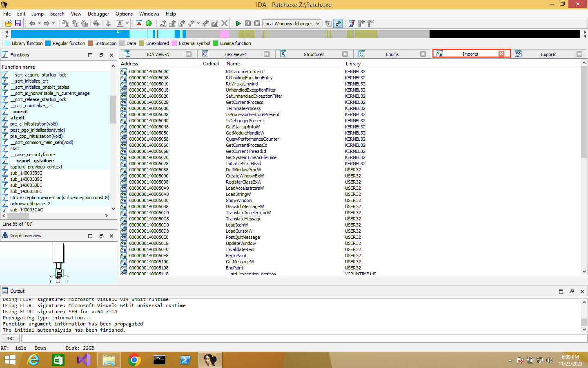Click the binoculars byte sequence search icon
588x368 pixels.
[85, 23]
